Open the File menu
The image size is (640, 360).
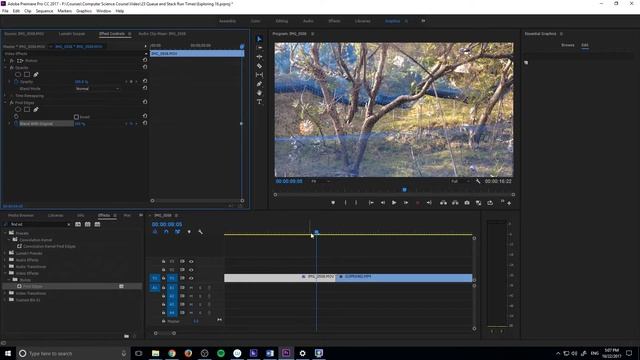pyautogui.click(x=5, y=11)
